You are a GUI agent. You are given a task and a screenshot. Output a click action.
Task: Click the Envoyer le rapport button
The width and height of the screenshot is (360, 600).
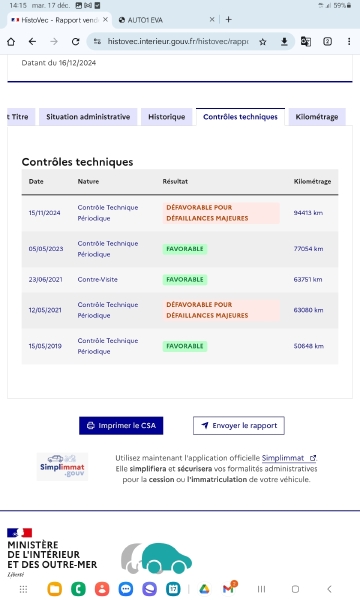point(239,426)
